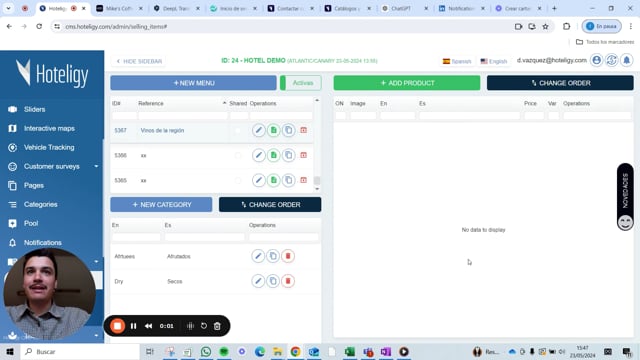
Task: Duplicate the Dry / Secos category
Action: click(x=273, y=281)
